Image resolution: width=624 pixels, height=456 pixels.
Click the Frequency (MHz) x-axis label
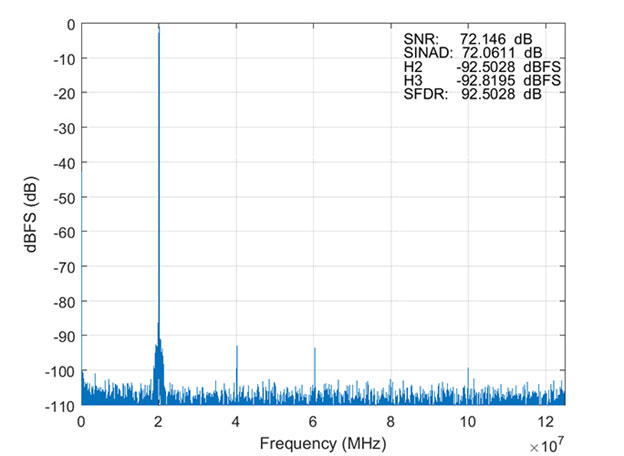coord(322,442)
